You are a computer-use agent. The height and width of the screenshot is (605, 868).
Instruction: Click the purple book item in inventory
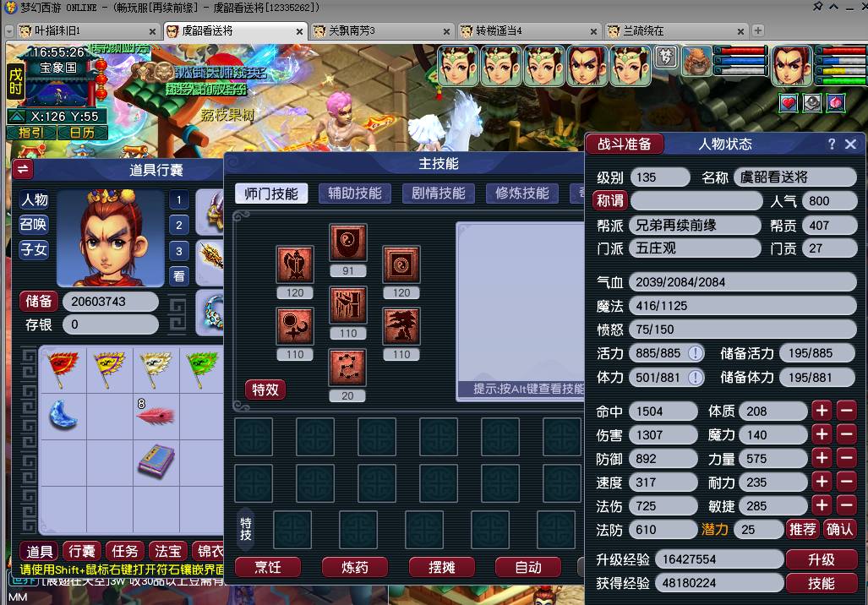point(156,461)
